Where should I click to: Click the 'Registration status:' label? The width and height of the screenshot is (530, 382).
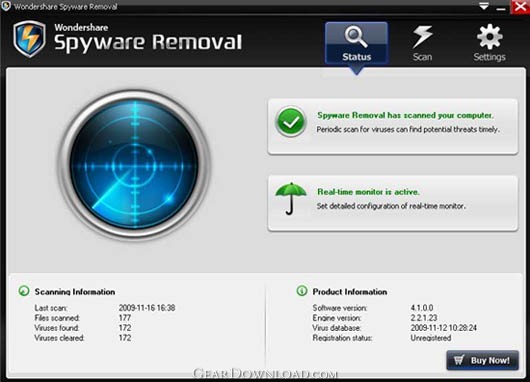coord(342,338)
